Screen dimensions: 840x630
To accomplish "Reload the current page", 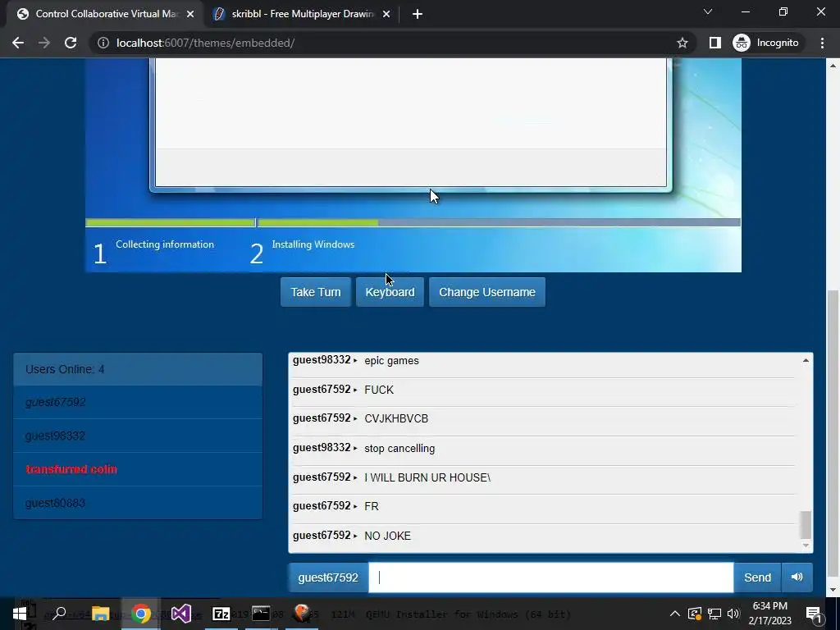I will tap(71, 43).
